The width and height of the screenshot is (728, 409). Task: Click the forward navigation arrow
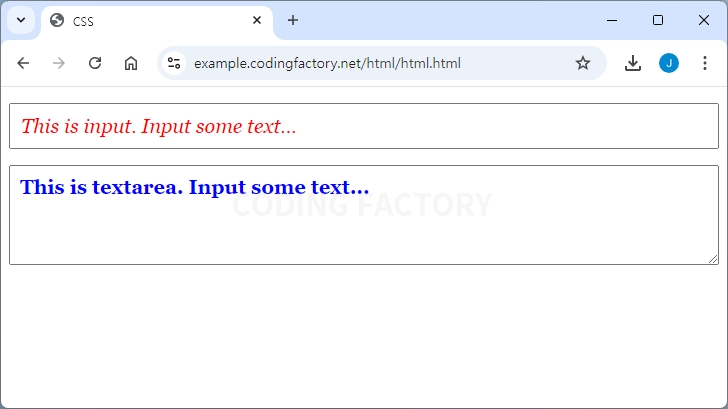(x=59, y=63)
